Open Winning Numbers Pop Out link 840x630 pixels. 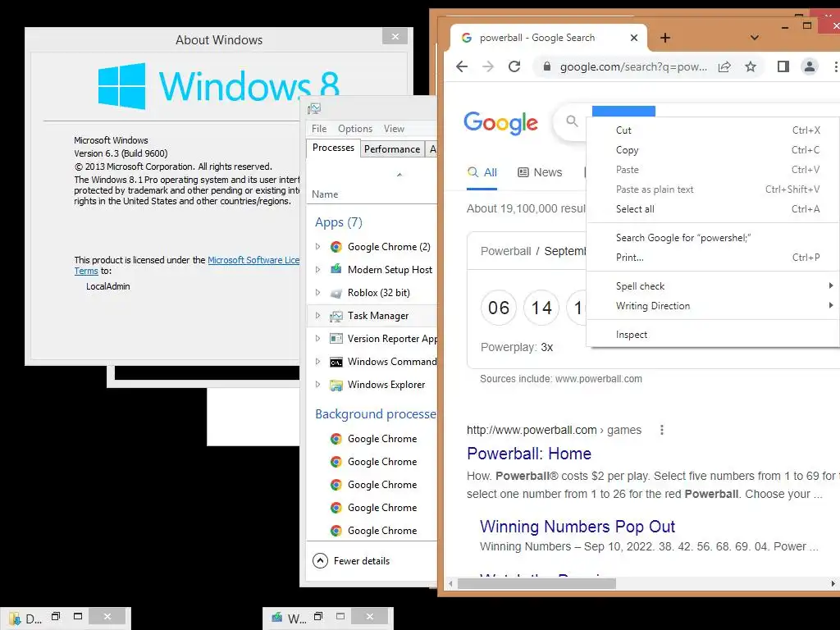(x=577, y=527)
